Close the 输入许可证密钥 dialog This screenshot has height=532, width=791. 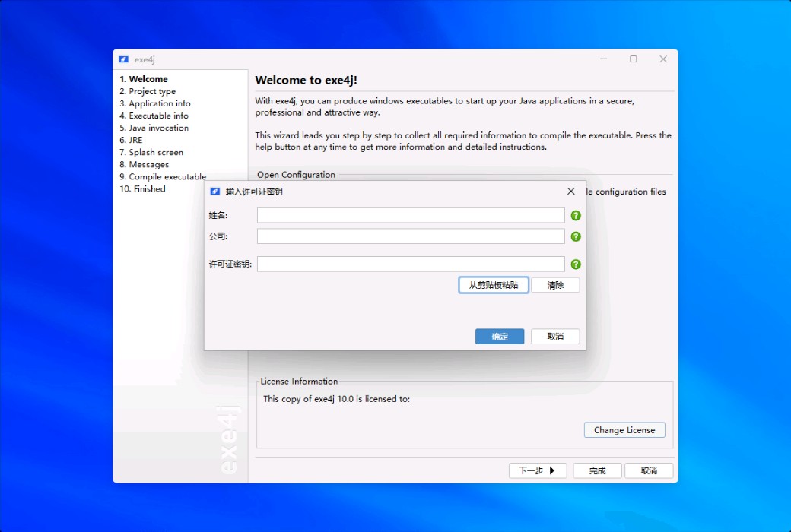pos(570,191)
